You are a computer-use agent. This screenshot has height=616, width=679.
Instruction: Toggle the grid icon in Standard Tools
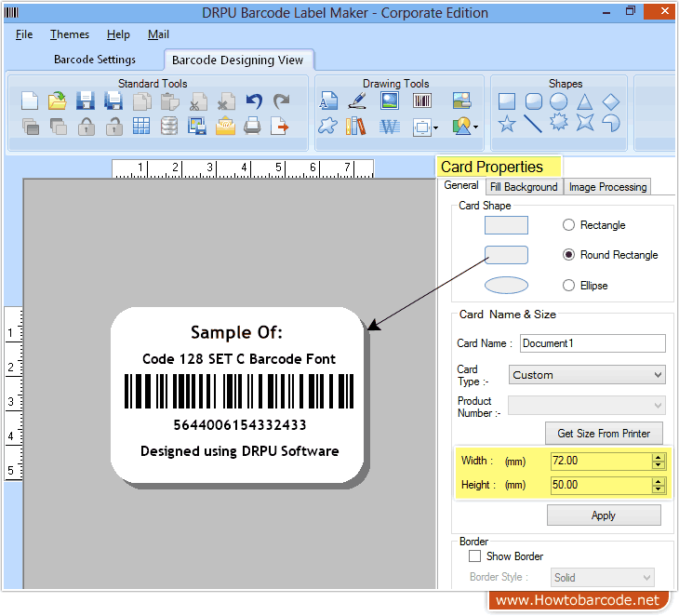click(141, 126)
